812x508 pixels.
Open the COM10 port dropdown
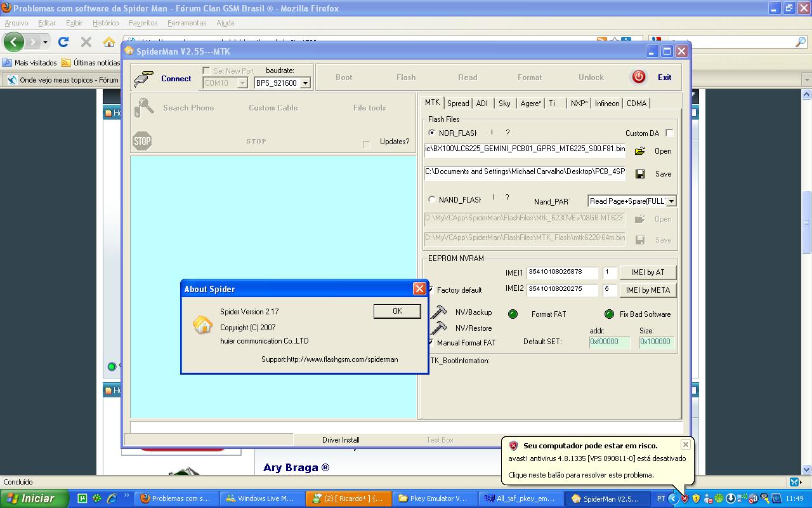[x=242, y=83]
